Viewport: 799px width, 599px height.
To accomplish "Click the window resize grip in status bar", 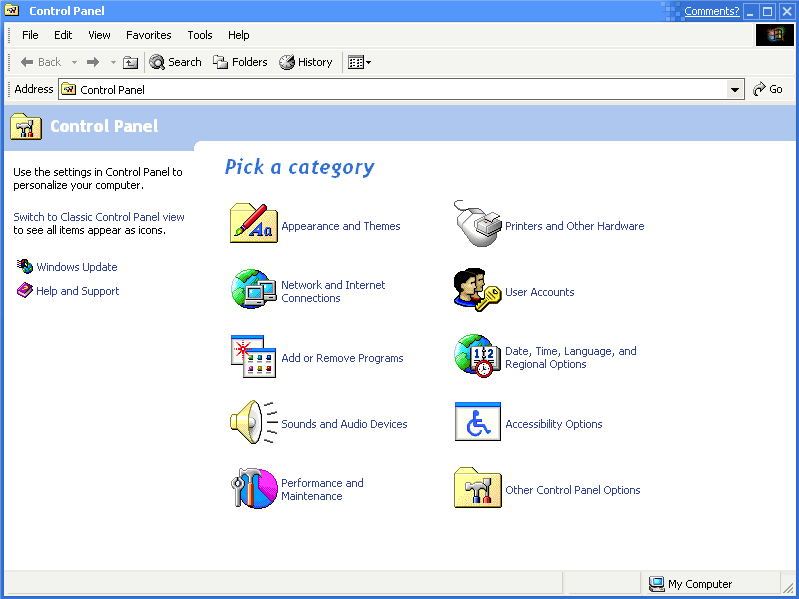I will click(x=788, y=588).
